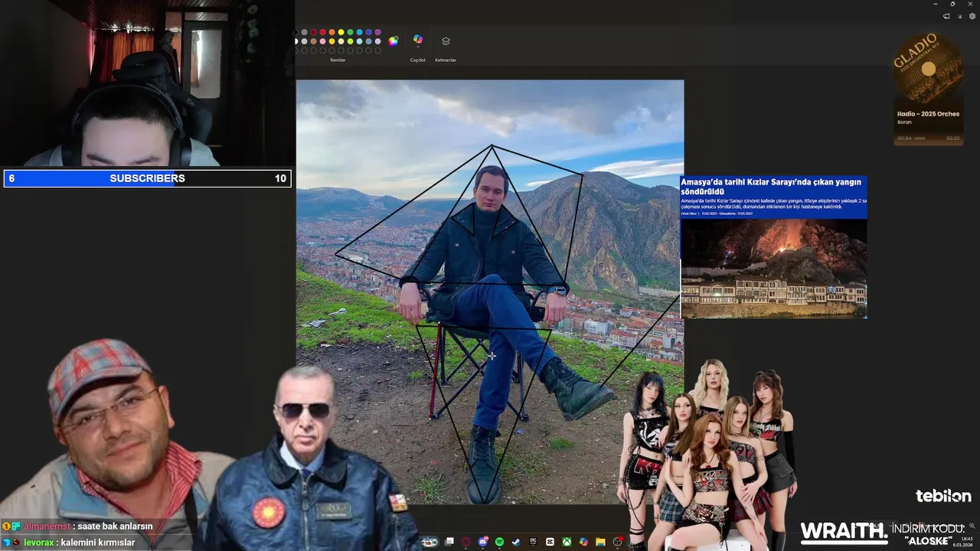
Task: Open OBS Studio from the taskbar
Action: pos(616,542)
